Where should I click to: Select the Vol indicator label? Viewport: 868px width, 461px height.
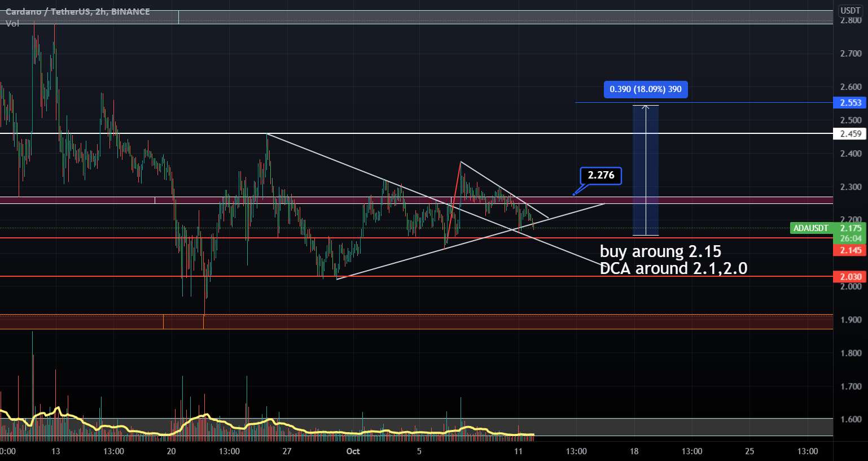(x=11, y=23)
